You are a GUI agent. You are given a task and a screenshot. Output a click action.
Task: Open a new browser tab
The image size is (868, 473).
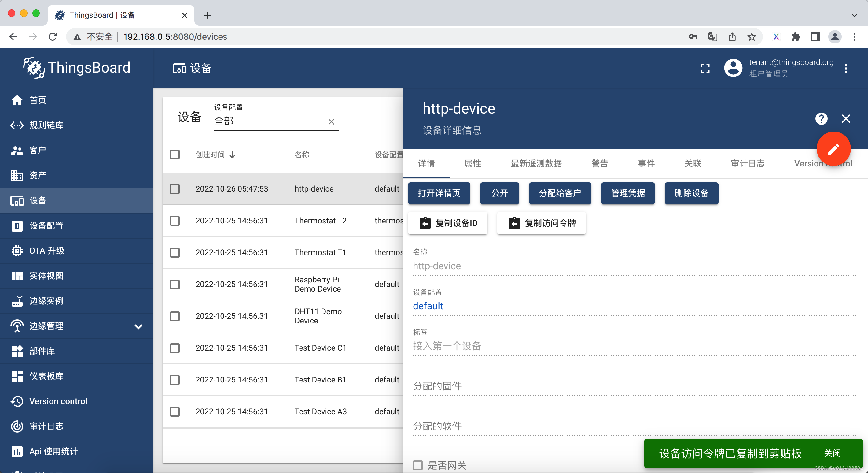[208, 15]
